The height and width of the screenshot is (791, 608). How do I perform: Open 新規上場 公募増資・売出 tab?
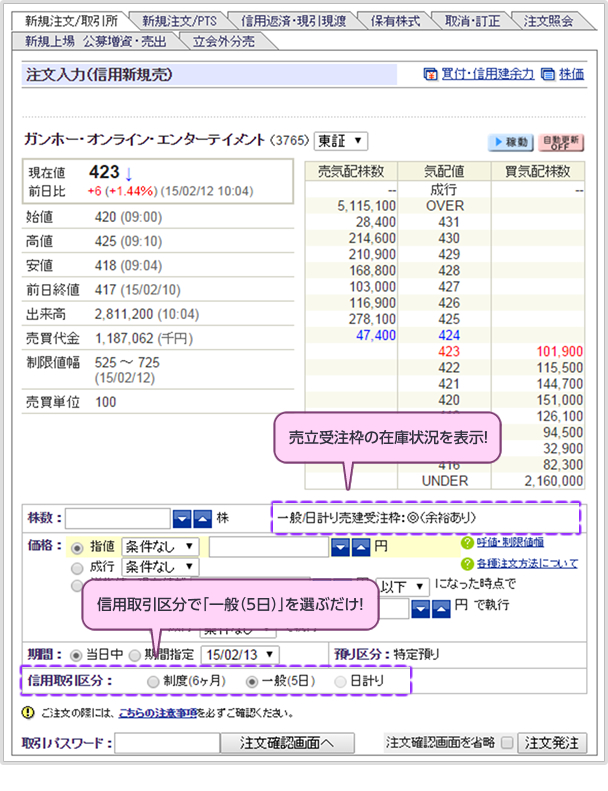tap(96, 41)
